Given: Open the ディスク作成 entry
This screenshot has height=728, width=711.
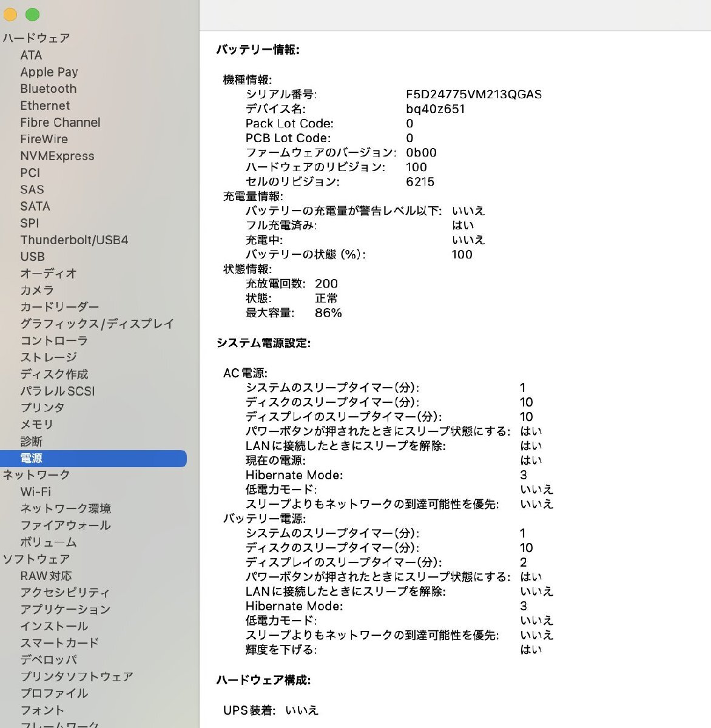Looking at the screenshot, I should 54,374.
